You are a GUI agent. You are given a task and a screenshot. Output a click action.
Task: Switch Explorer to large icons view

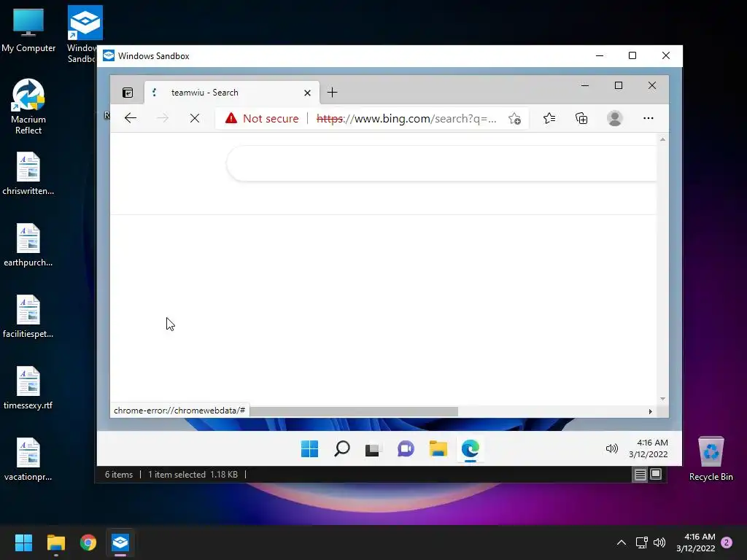click(656, 474)
